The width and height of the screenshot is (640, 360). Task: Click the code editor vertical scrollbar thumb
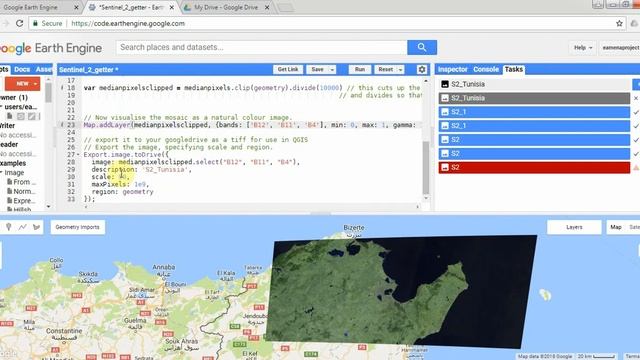pos(426,168)
